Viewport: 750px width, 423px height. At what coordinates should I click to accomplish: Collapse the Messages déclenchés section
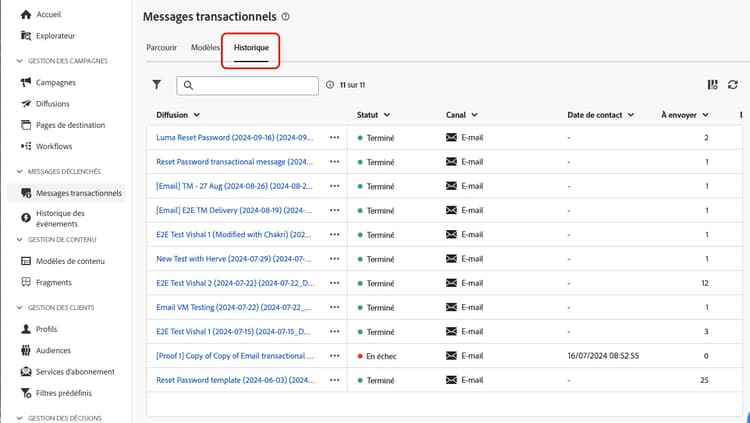click(x=20, y=172)
